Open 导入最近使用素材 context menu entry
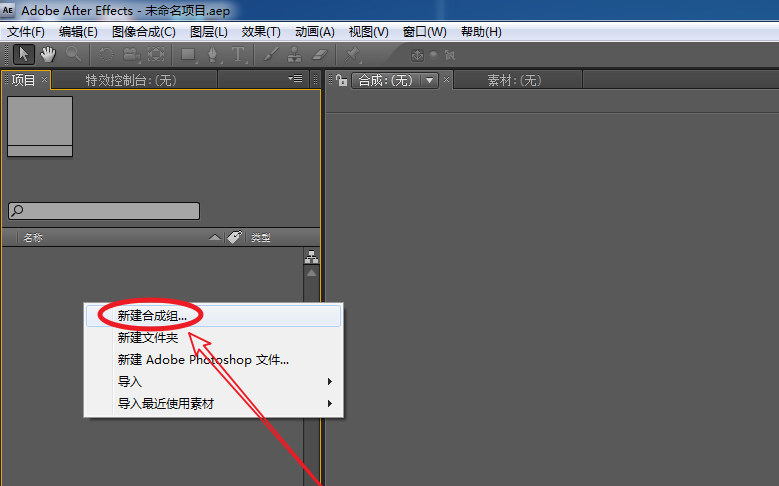 (x=214, y=404)
